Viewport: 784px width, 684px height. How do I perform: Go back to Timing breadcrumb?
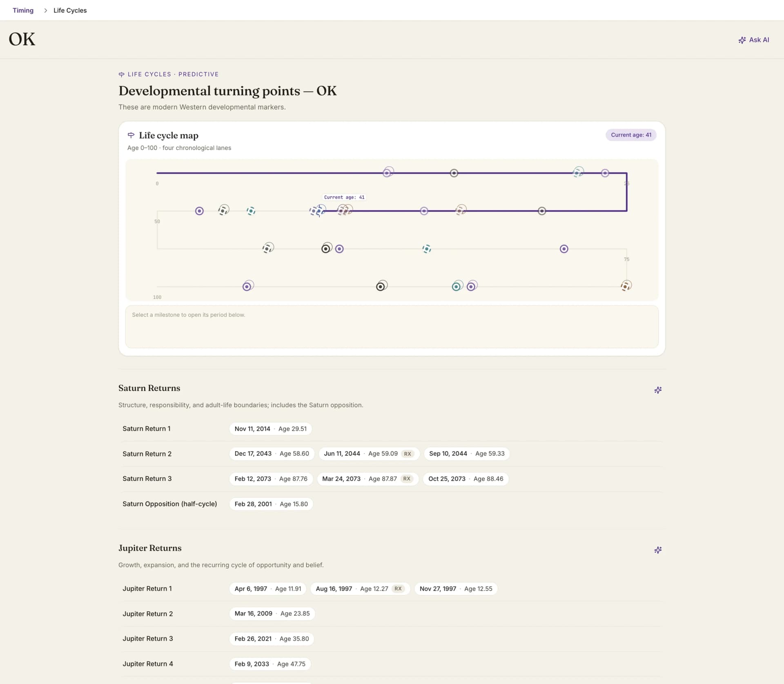pos(23,10)
